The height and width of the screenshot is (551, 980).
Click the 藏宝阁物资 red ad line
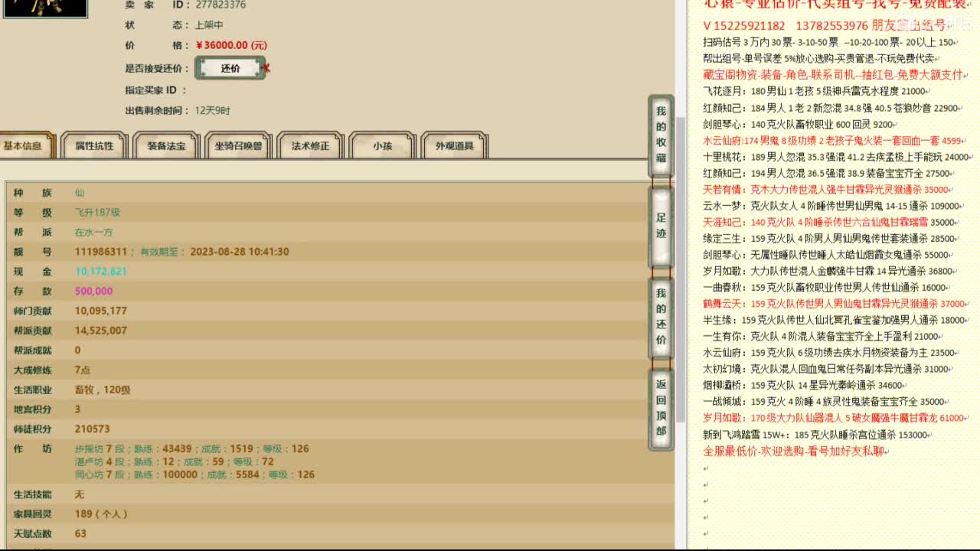[x=834, y=74]
